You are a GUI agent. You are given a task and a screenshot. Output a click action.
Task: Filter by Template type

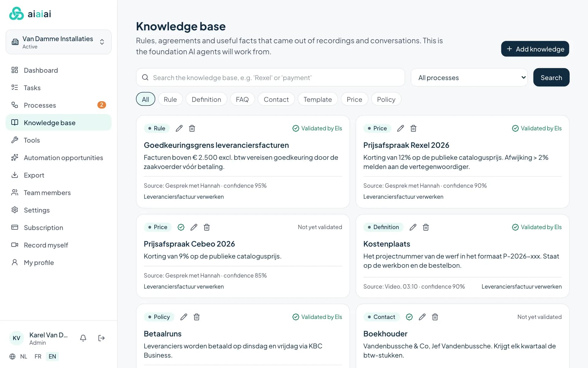[x=318, y=99]
